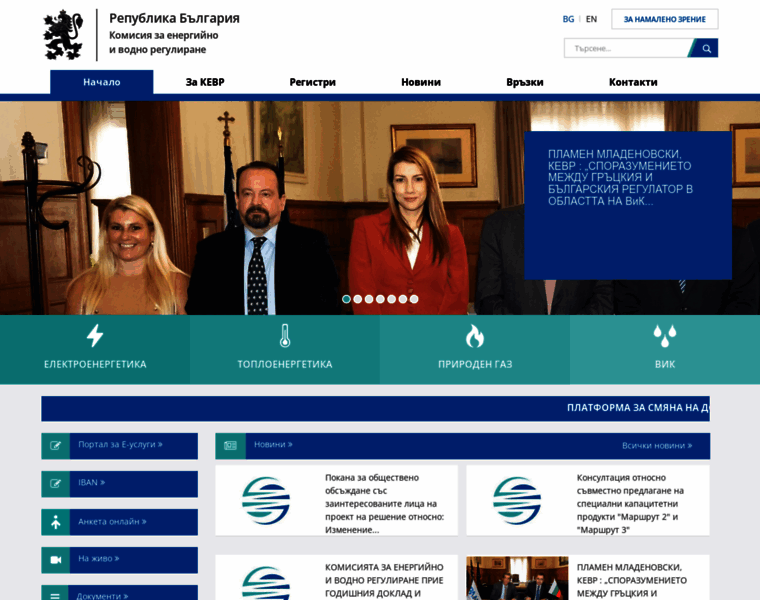Open the ВиК water drops icon

tap(665, 335)
